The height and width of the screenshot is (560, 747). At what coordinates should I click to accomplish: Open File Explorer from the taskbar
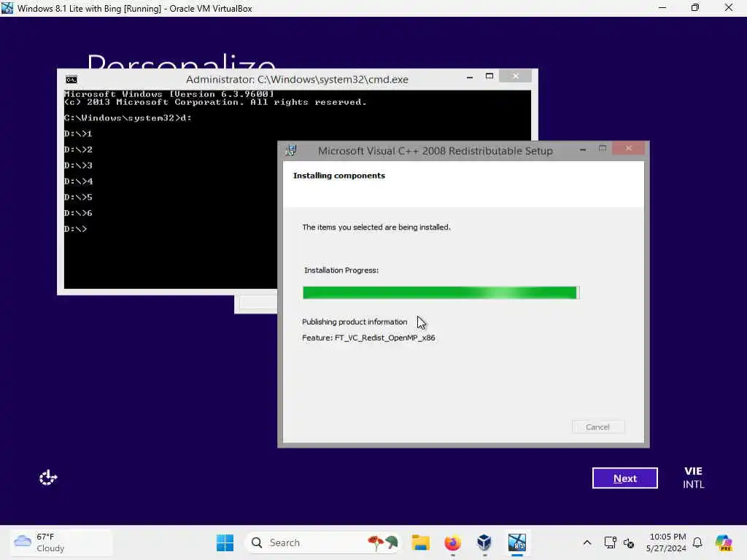421,542
